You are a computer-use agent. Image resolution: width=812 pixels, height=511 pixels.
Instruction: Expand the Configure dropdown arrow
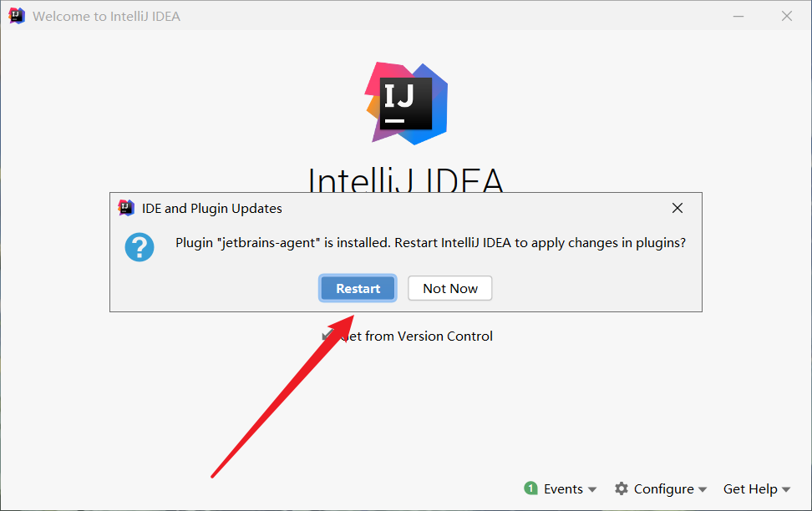(x=703, y=489)
